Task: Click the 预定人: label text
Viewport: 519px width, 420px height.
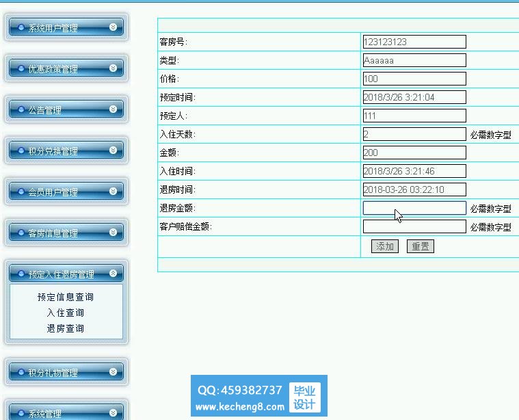Action: [173, 116]
